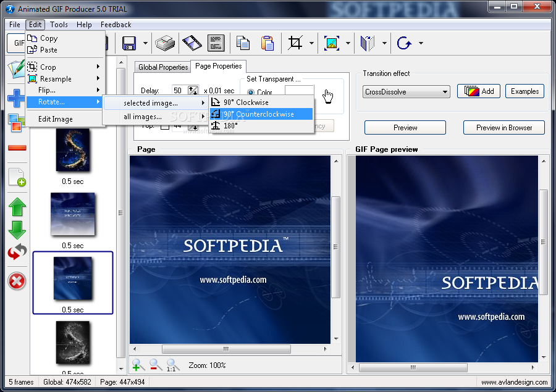This screenshot has width=556, height=392.
Task: Click the red X delete icon
Action: tap(17, 281)
